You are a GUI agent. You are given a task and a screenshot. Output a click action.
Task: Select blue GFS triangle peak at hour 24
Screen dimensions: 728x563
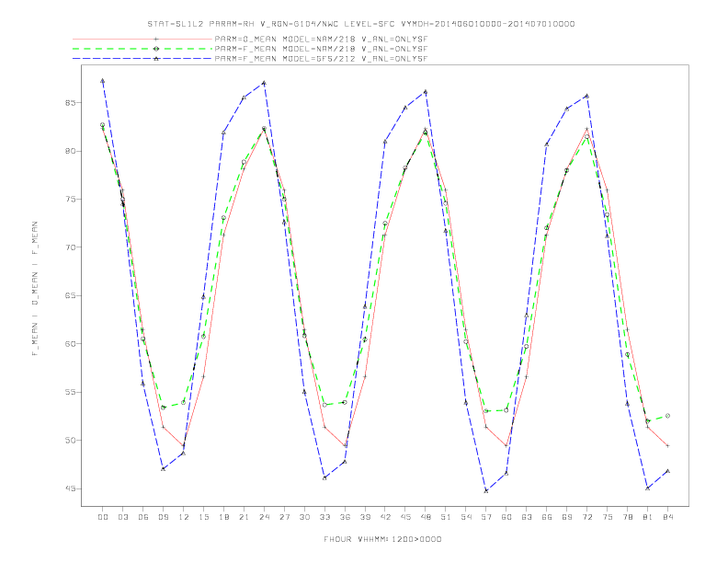[x=264, y=83]
